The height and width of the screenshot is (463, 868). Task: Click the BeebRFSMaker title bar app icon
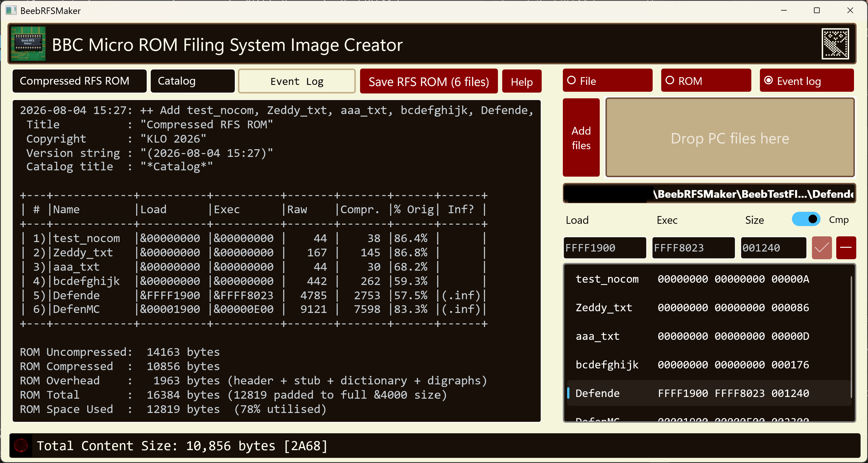pos(11,11)
